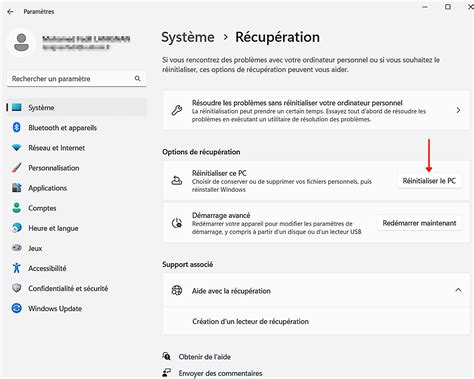Click the Jeux gamepad icon
This screenshot has width=474, height=379.
[17, 248]
